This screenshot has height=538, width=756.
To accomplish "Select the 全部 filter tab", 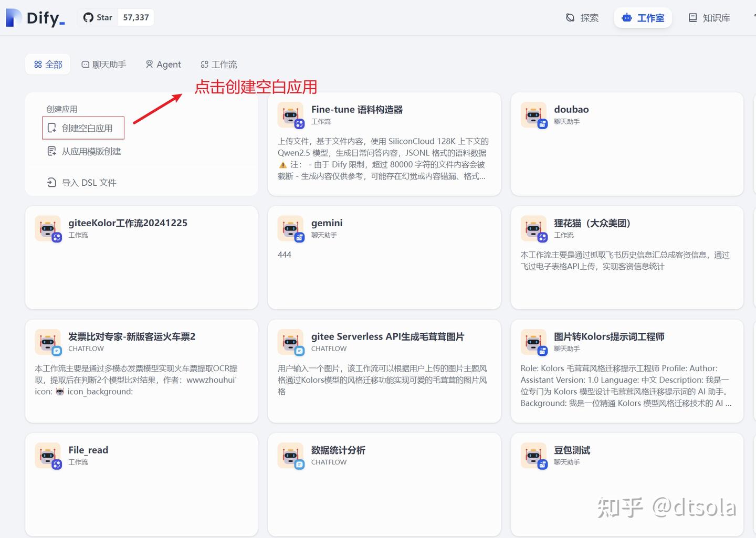I will point(48,65).
